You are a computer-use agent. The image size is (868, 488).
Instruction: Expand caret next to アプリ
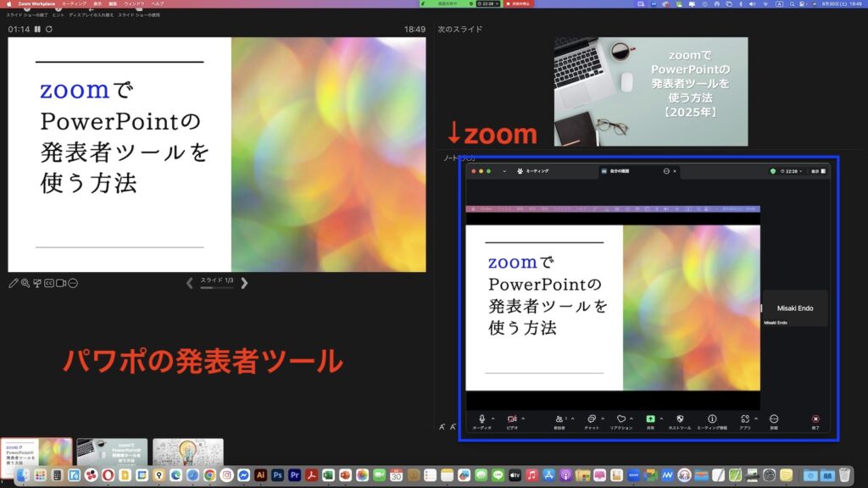tap(756, 419)
